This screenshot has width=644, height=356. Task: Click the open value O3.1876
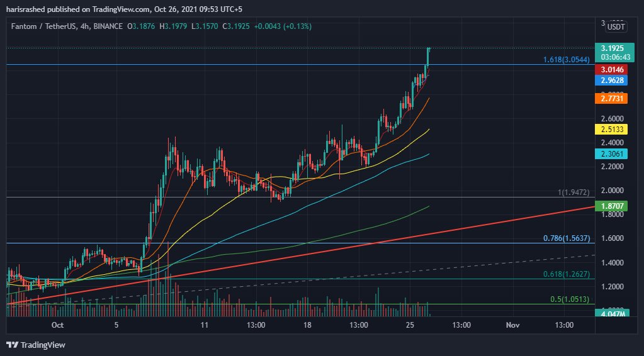click(141, 26)
